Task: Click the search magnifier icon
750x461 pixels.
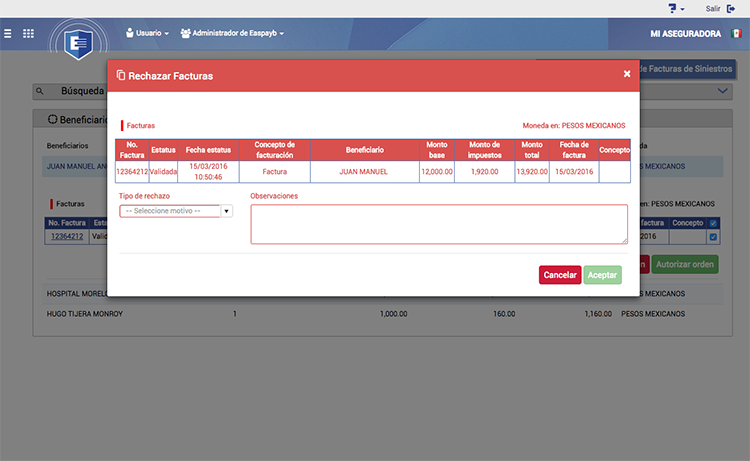Action: (x=41, y=91)
